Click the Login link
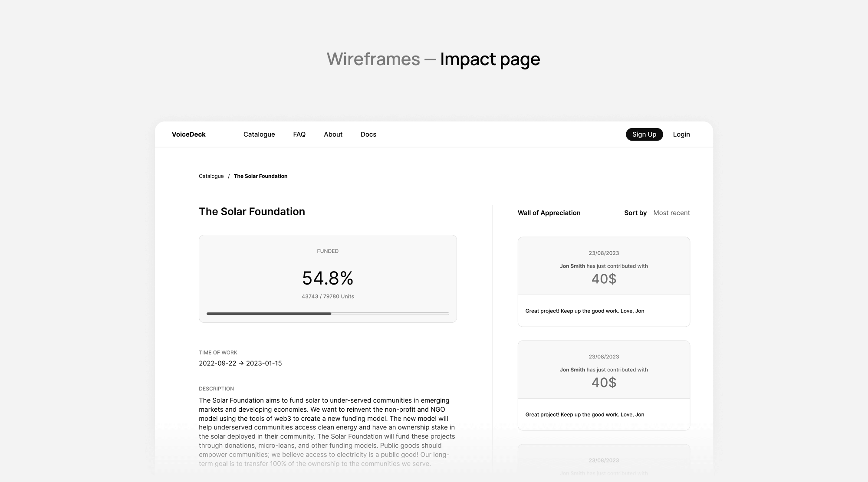This screenshot has height=482, width=868. (x=681, y=134)
